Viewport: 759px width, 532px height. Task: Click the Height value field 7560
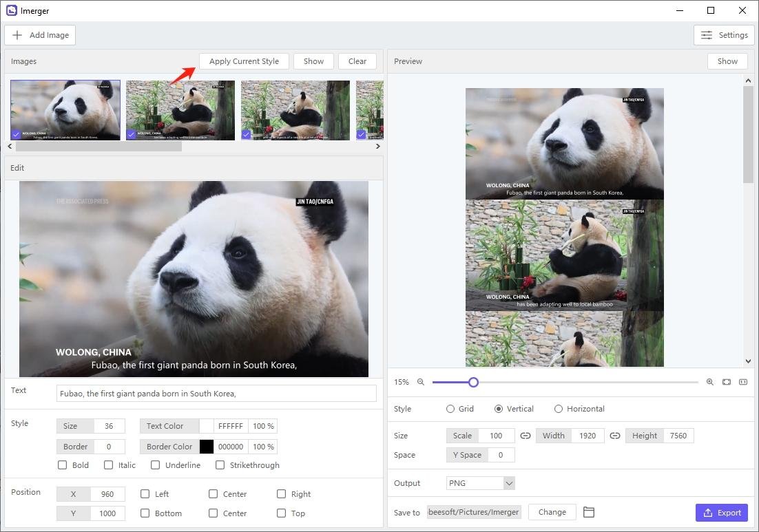(x=678, y=436)
